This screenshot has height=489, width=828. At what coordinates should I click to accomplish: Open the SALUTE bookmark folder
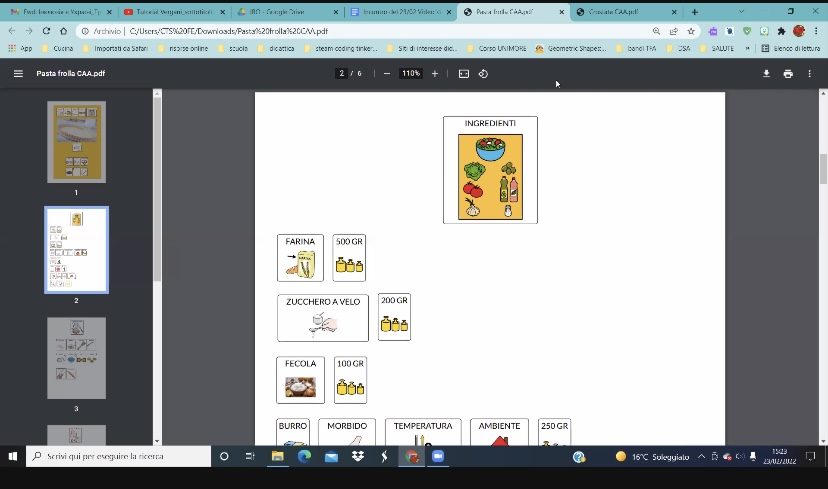pos(717,48)
